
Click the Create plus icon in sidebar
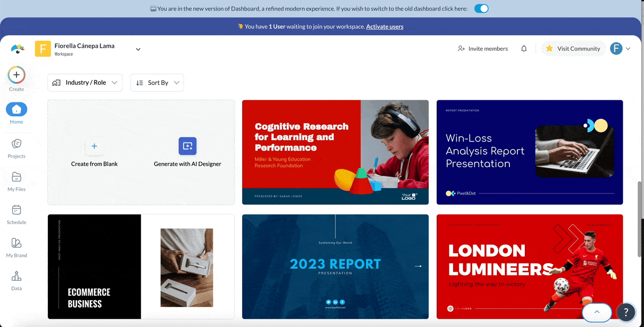[16, 75]
